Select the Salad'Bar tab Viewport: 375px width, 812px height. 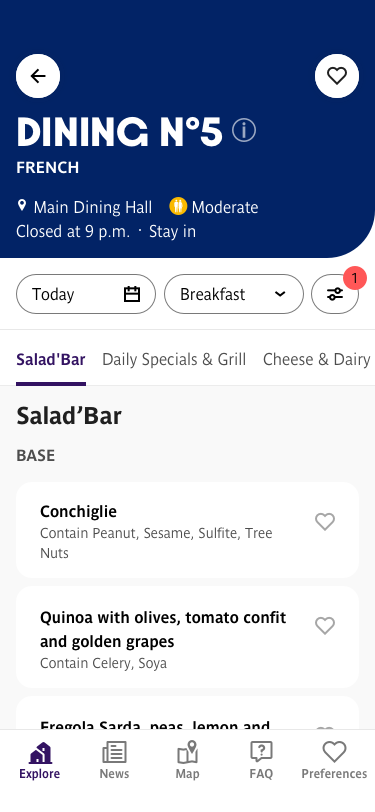coord(51,359)
